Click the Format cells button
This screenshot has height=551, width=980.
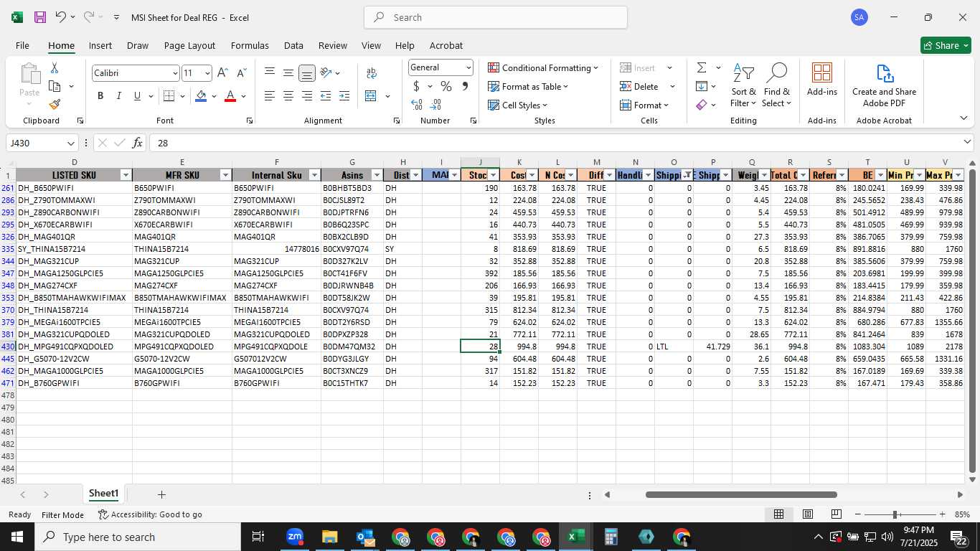pyautogui.click(x=644, y=105)
